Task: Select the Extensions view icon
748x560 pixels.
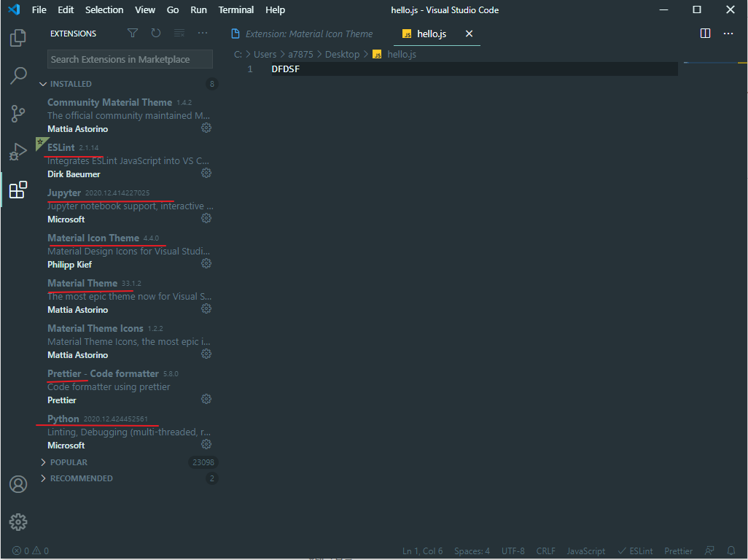Action: 18,190
